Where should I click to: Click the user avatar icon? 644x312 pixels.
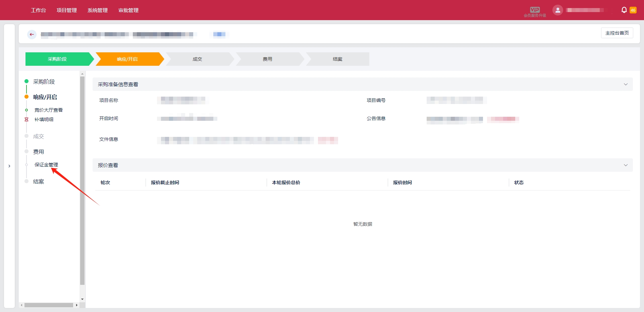[x=557, y=10]
